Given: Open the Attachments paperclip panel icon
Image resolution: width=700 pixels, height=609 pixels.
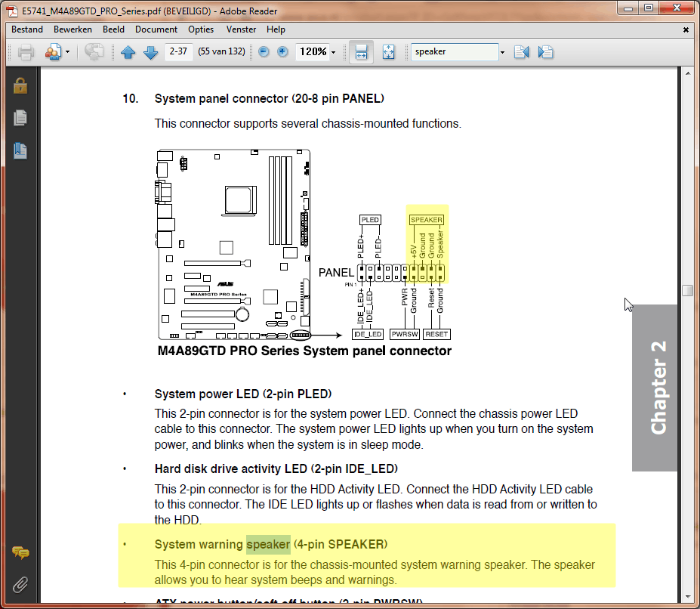Looking at the screenshot, I should click(x=20, y=584).
